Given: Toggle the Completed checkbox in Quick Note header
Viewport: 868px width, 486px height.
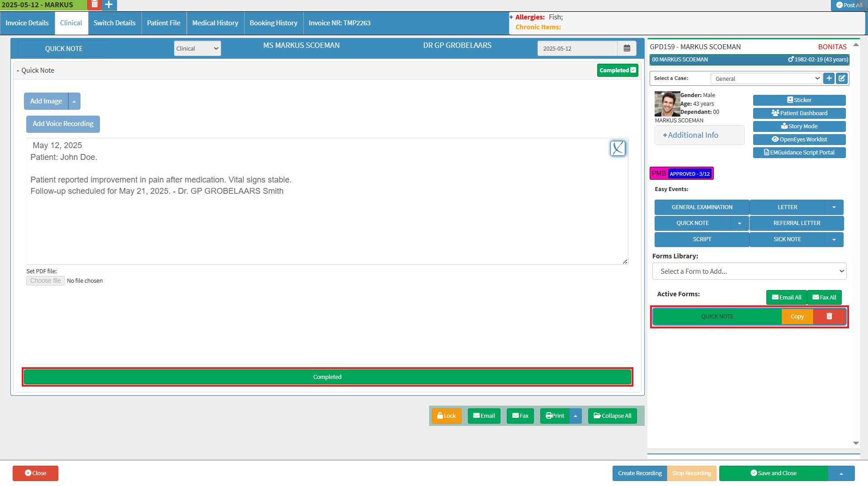Looking at the screenshot, I should (633, 70).
